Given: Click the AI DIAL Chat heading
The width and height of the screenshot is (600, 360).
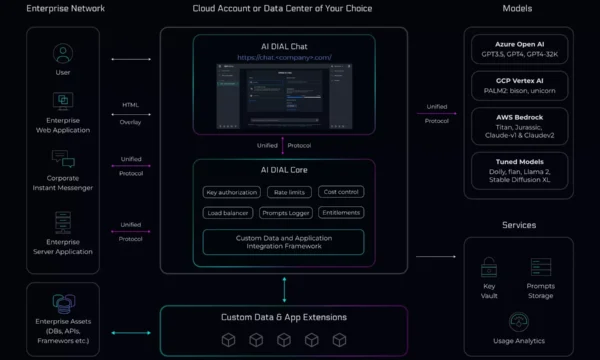Looking at the screenshot, I should (284, 46).
